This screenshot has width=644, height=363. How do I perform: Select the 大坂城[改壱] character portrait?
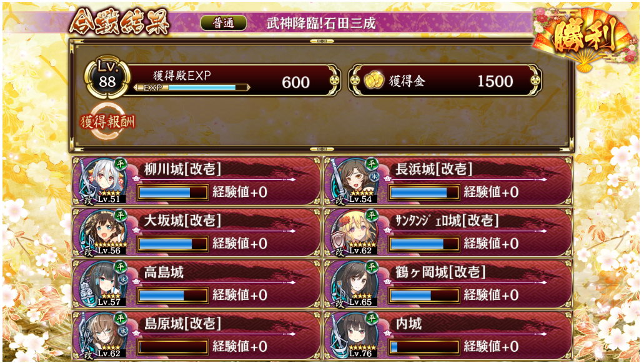(102, 232)
